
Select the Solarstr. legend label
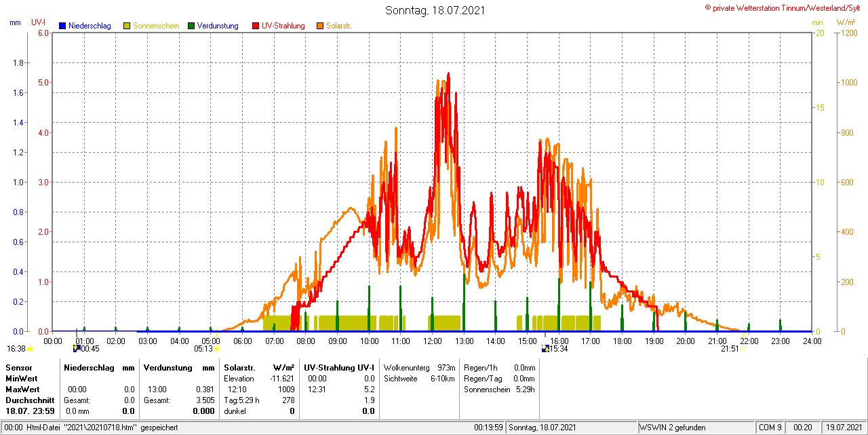(339, 26)
